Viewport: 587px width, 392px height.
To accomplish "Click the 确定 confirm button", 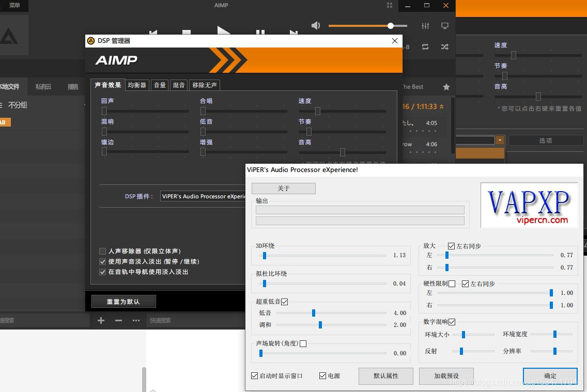I will coord(550,376).
